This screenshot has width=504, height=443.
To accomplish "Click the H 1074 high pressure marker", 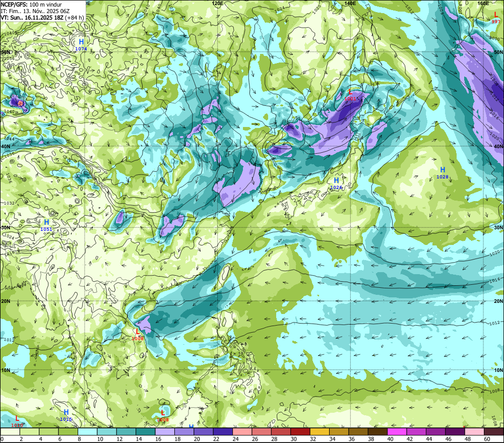I will [x=81, y=45].
